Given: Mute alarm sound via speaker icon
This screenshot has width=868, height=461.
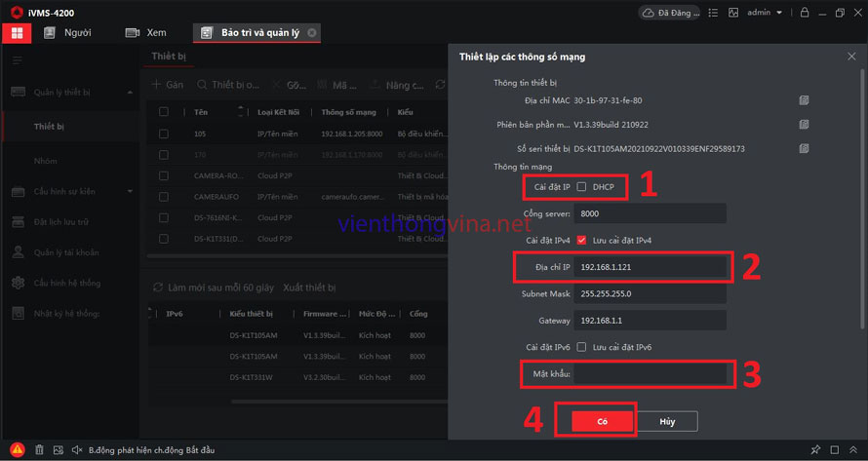Looking at the screenshot, I should point(77,449).
